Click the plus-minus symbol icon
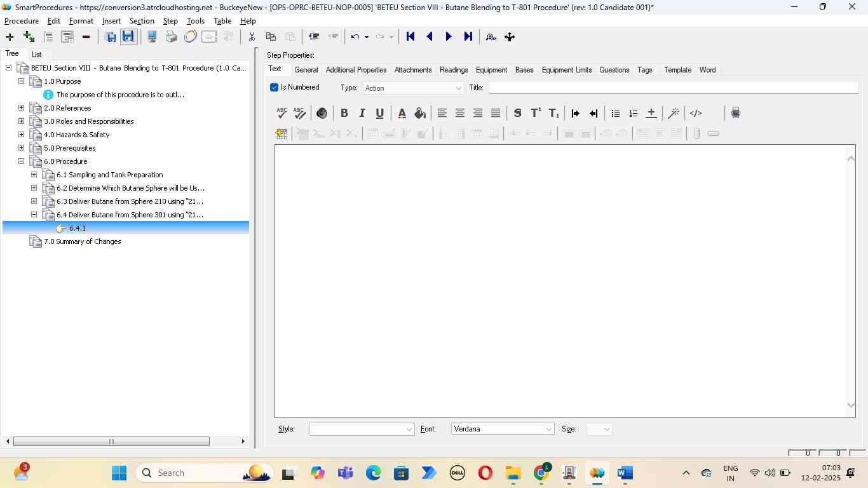The width and height of the screenshot is (868, 488). pos(651,113)
